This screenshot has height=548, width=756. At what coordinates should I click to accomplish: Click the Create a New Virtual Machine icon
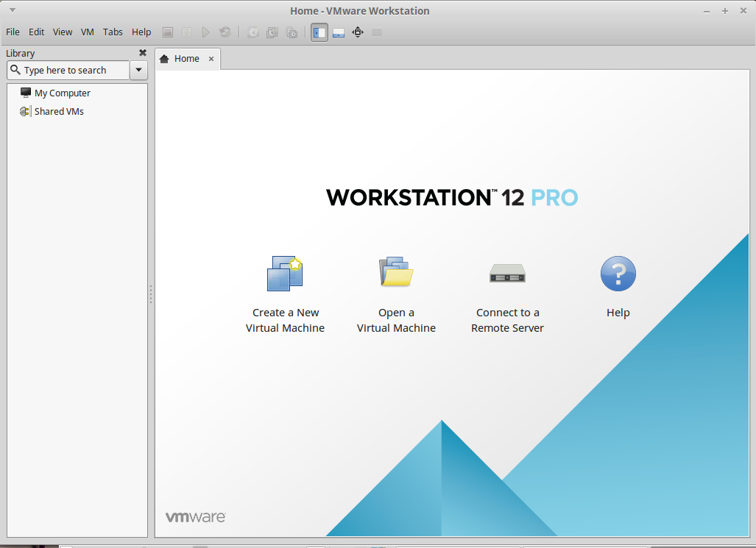285,274
